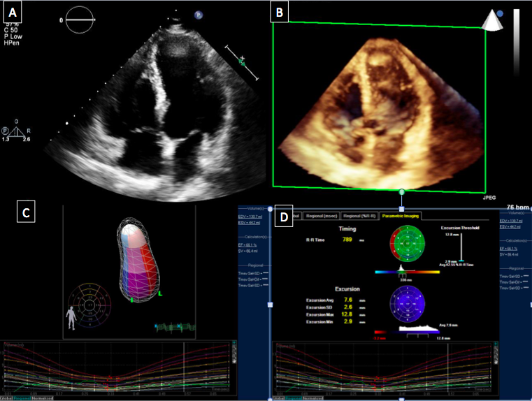The height and width of the screenshot is (401, 532).
Task: Click the white time cursor on panel D graph
Action: tap(447, 368)
